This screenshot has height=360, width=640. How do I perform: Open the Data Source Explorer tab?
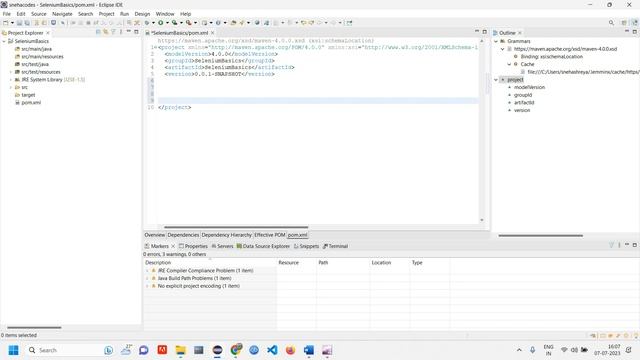coord(263,246)
